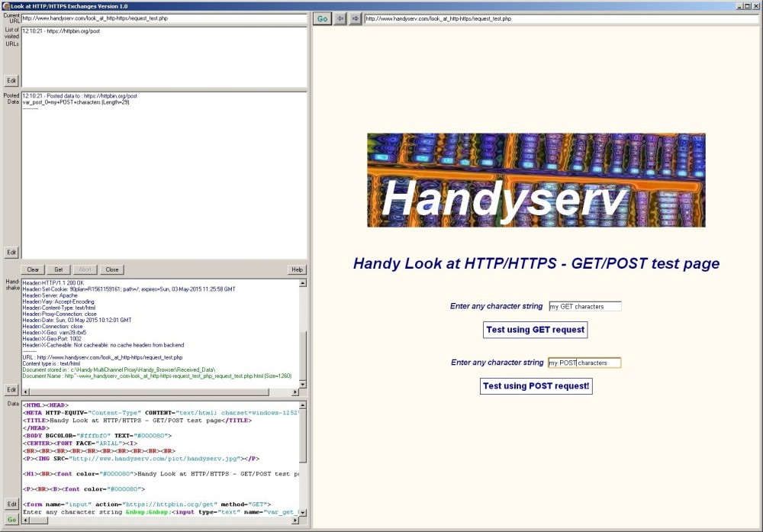
Task: Submit the Test using POST request button
Action: [536, 386]
